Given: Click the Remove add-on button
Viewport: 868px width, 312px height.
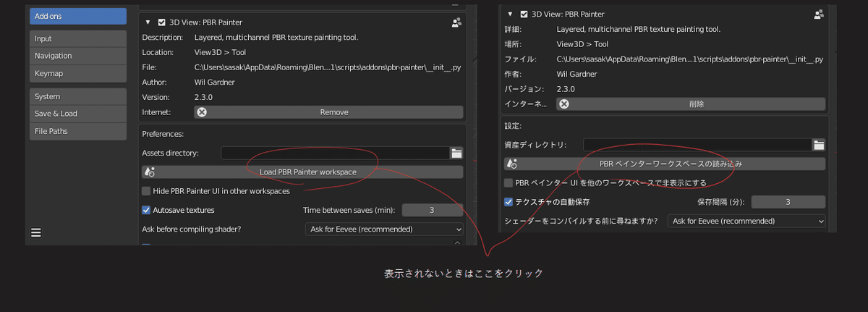Looking at the screenshot, I should pos(328,112).
